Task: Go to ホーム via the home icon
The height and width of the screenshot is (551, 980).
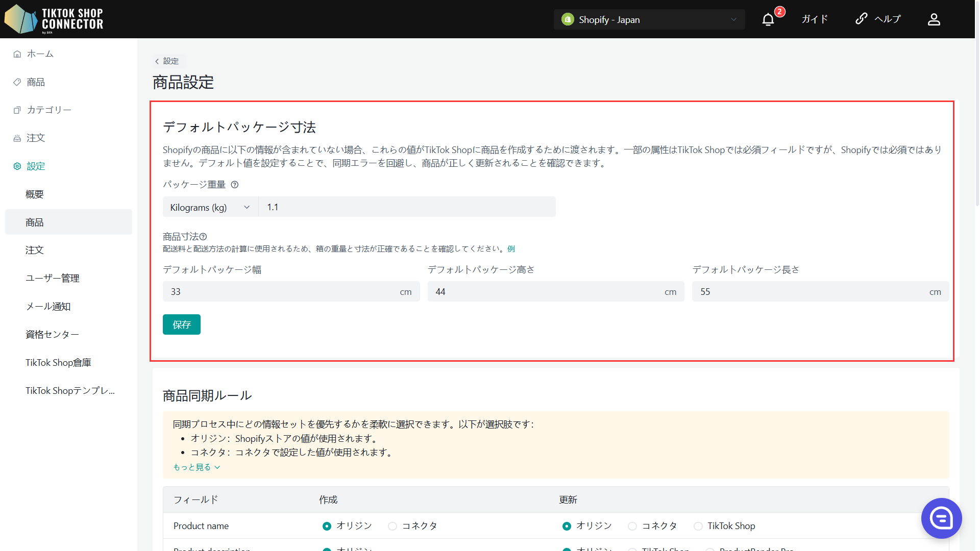Action: (17, 54)
